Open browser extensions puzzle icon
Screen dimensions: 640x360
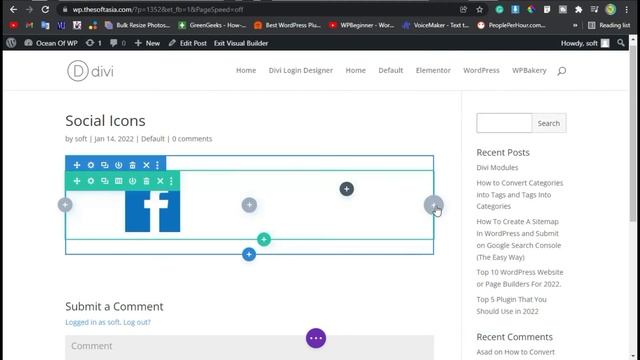pos(578,9)
